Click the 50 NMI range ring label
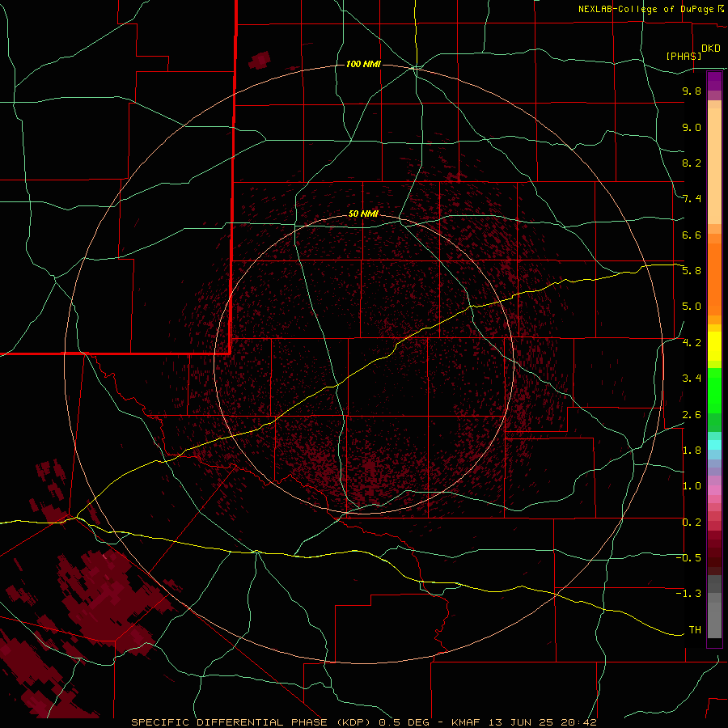 [x=363, y=214]
